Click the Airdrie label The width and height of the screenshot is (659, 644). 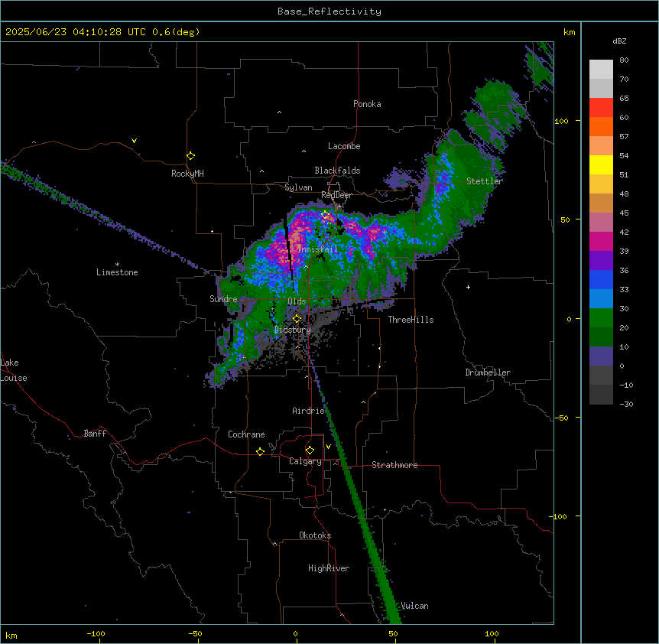point(309,411)
